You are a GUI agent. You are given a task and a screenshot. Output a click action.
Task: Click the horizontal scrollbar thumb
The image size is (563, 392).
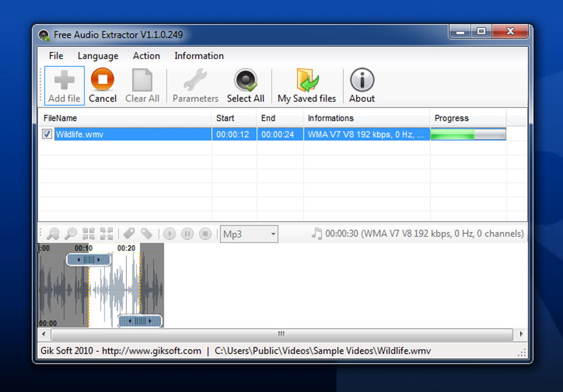(x=281, y=334)
